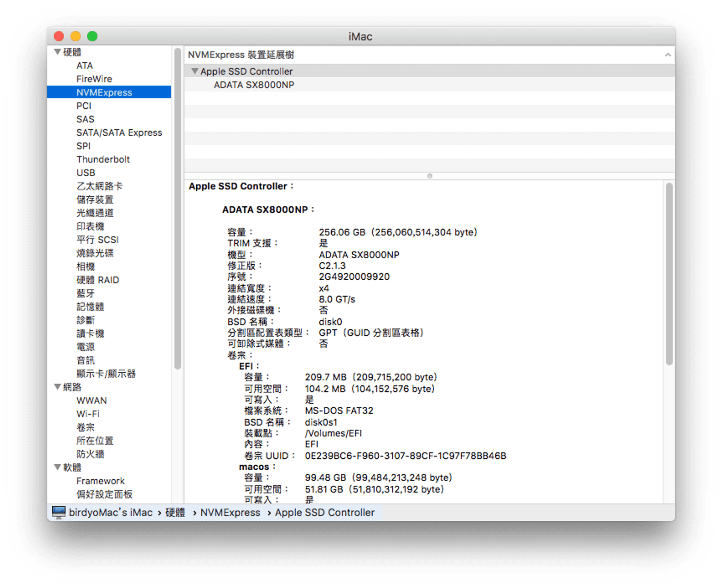Collapse the 硬體 section in the sidebar
Viewport: 722px width, 588px height.
pos(57,52)
